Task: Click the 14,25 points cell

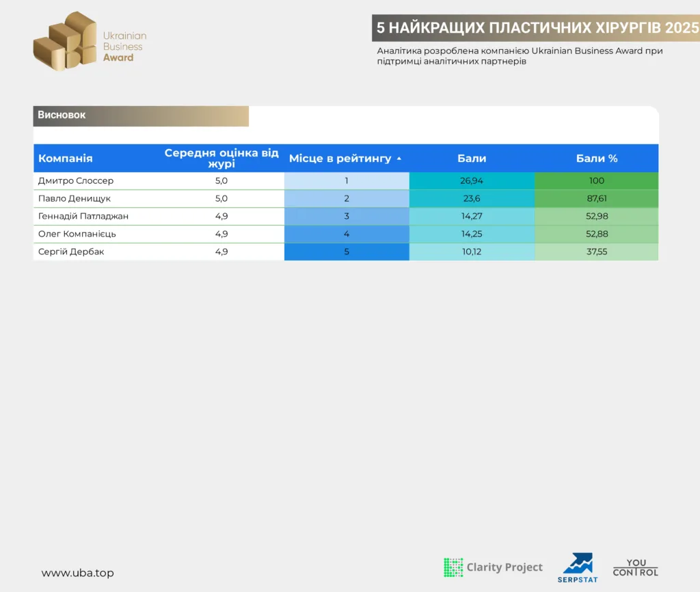Action: point(472,234)
